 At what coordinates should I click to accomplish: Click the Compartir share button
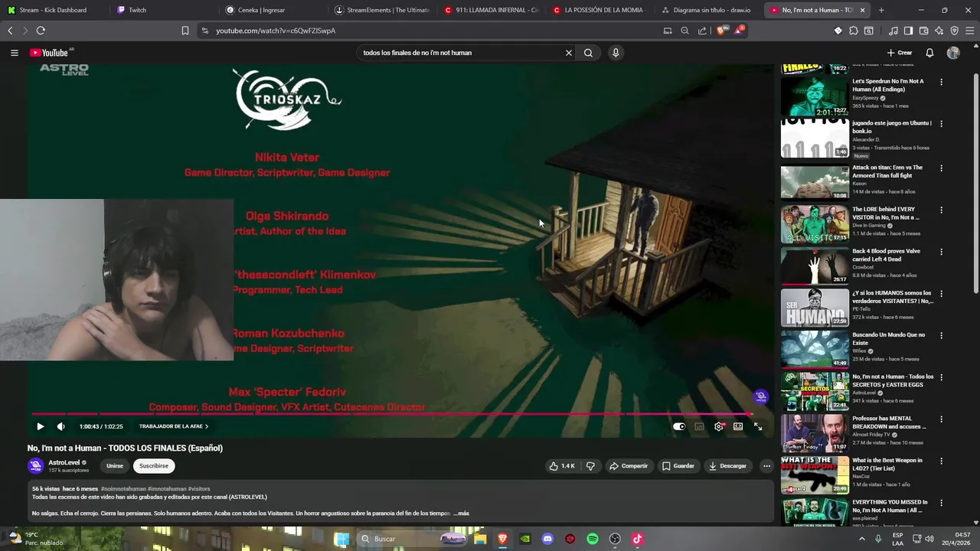pos(629,465)
